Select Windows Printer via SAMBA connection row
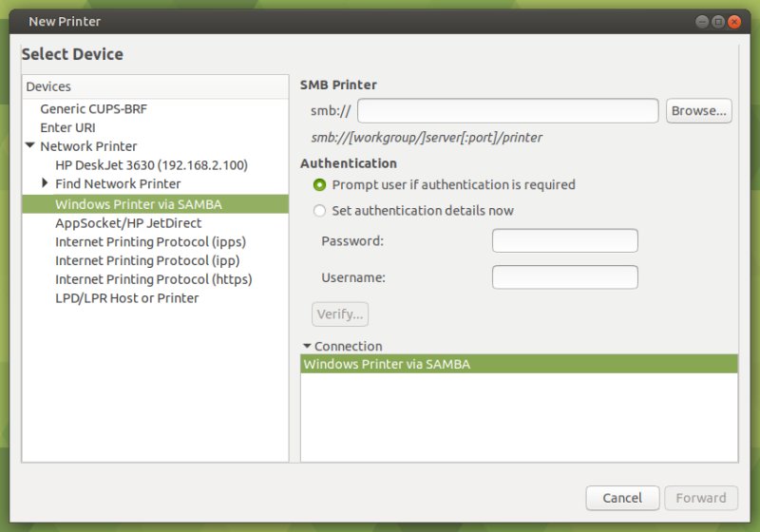The height and width of the screenshot is (532, 760). pos(518,364)
